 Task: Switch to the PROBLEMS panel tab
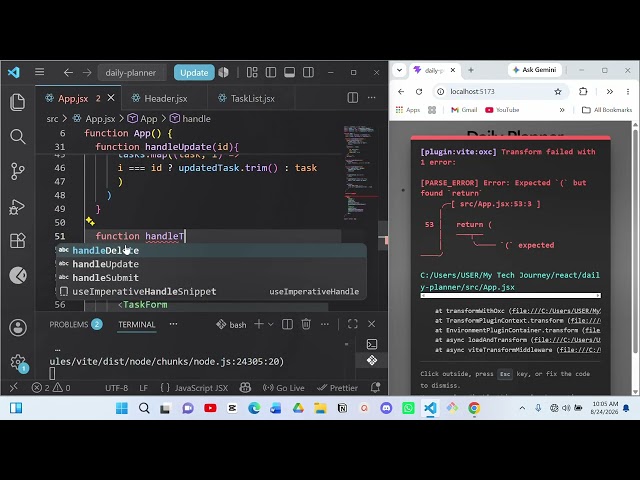pos(76,324)
